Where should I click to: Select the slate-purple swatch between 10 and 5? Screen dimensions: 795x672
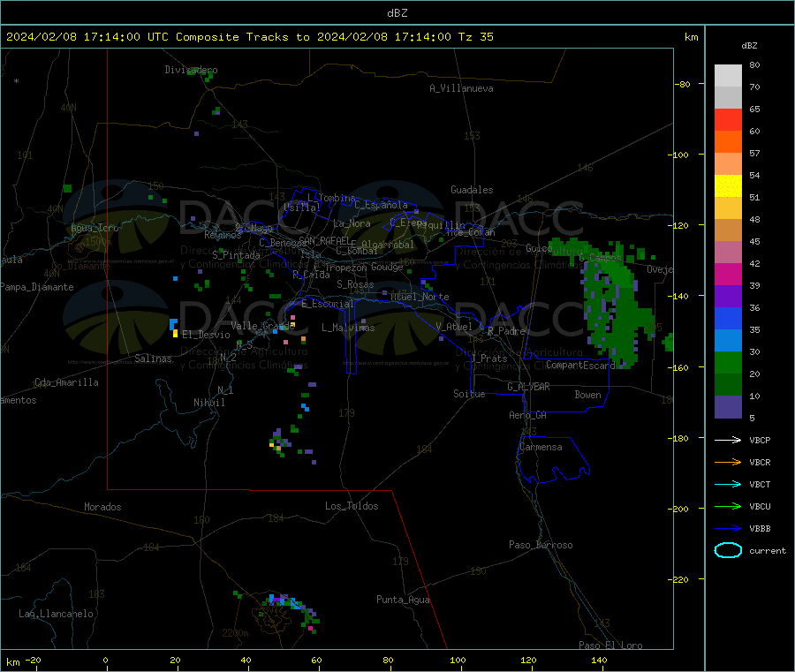(728, 407)
